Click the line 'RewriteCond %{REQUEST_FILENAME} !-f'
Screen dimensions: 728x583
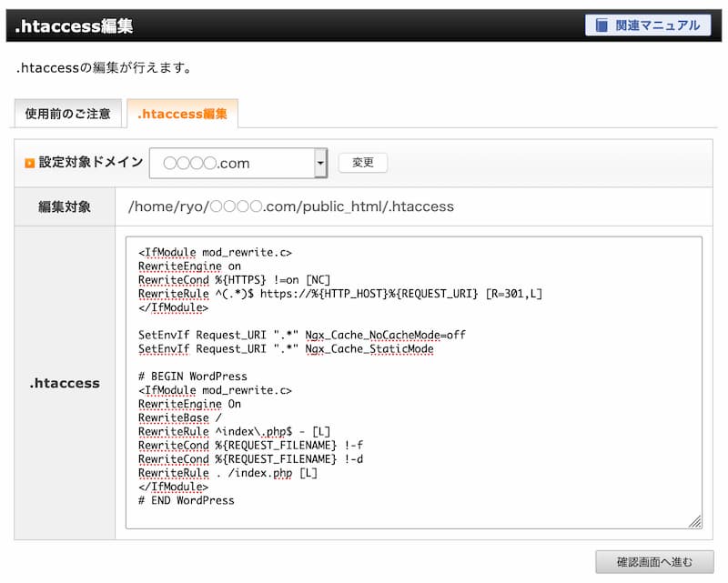coord(251,446)
